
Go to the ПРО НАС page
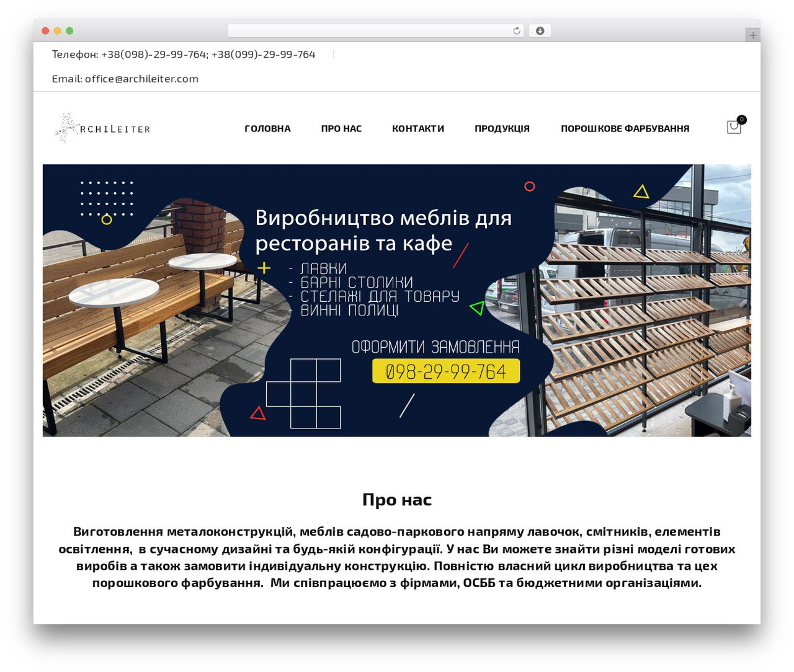pyautogui.click(x=341, y=128)
